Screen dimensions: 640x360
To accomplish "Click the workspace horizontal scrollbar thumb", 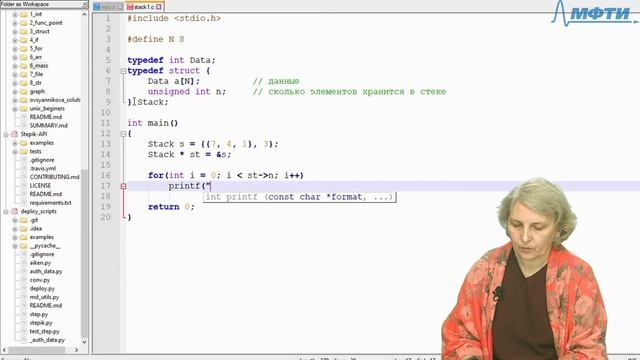I will click(37, 350).
